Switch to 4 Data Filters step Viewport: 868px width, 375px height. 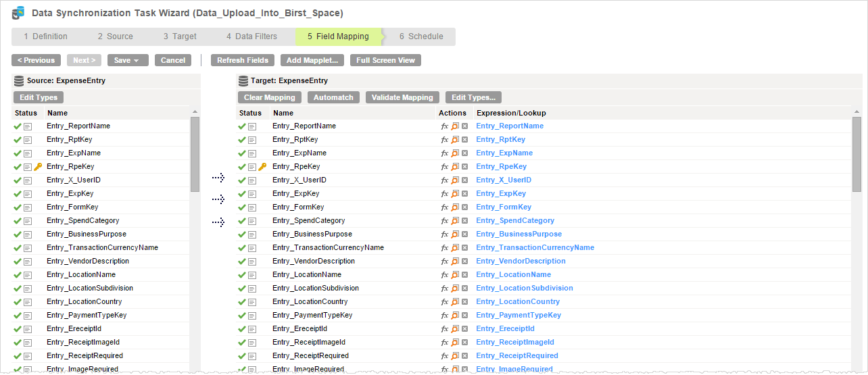251,36
